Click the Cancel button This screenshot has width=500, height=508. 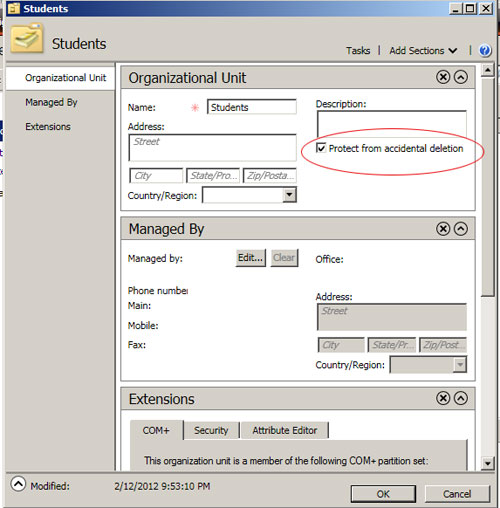point(457,494)
